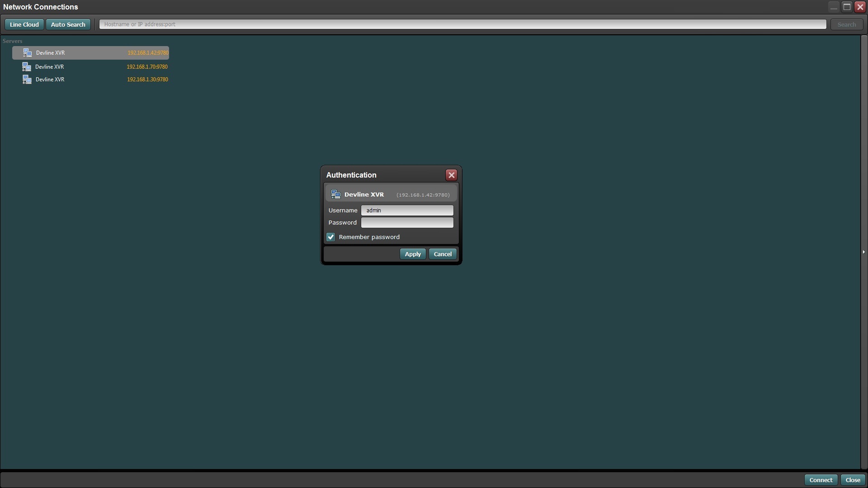Cancel the Authentication dialog
Image resolution: width=868 pixels, height=488 pixels.
pos(443,254)
